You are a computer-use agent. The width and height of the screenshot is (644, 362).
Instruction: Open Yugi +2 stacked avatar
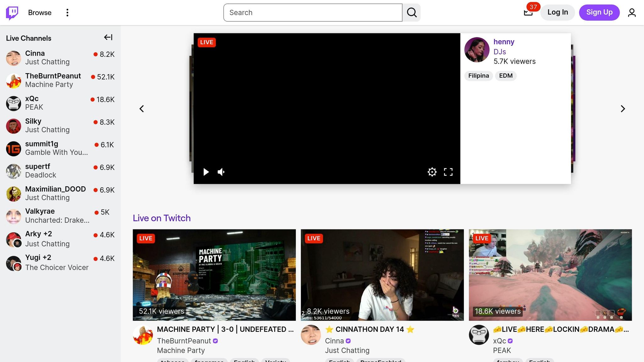14,263
